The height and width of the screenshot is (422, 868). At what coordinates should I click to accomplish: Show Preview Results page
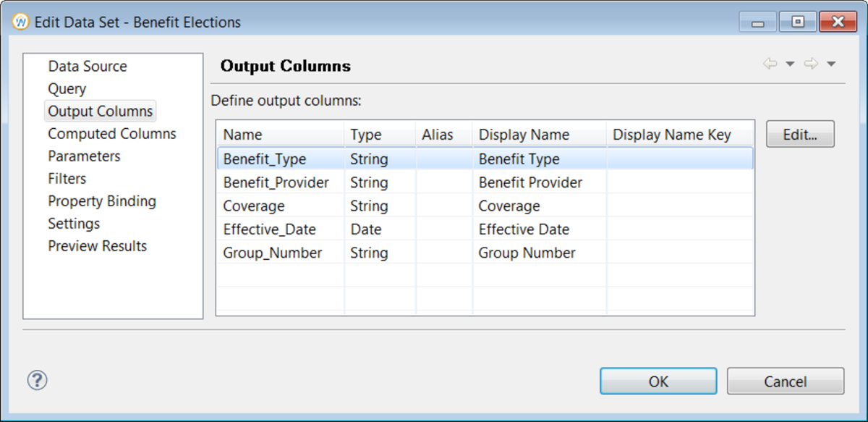[97, 245]
